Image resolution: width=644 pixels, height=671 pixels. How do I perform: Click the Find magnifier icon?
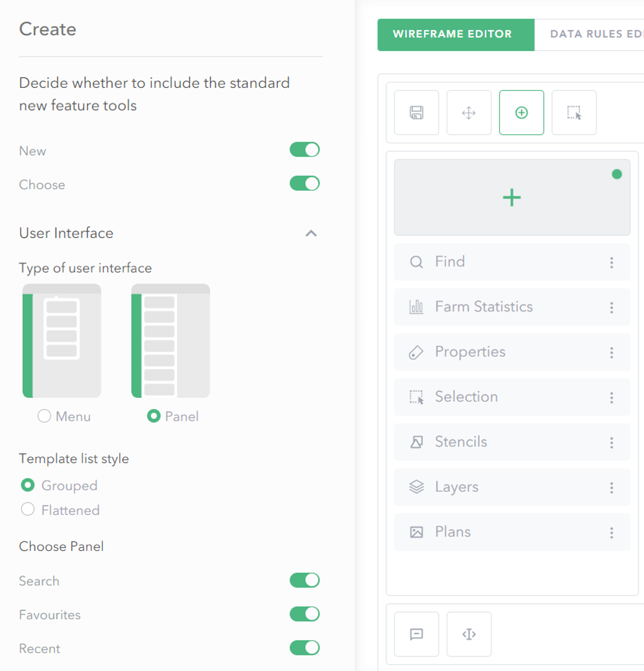pyautogui.click(x=416, y=262)
